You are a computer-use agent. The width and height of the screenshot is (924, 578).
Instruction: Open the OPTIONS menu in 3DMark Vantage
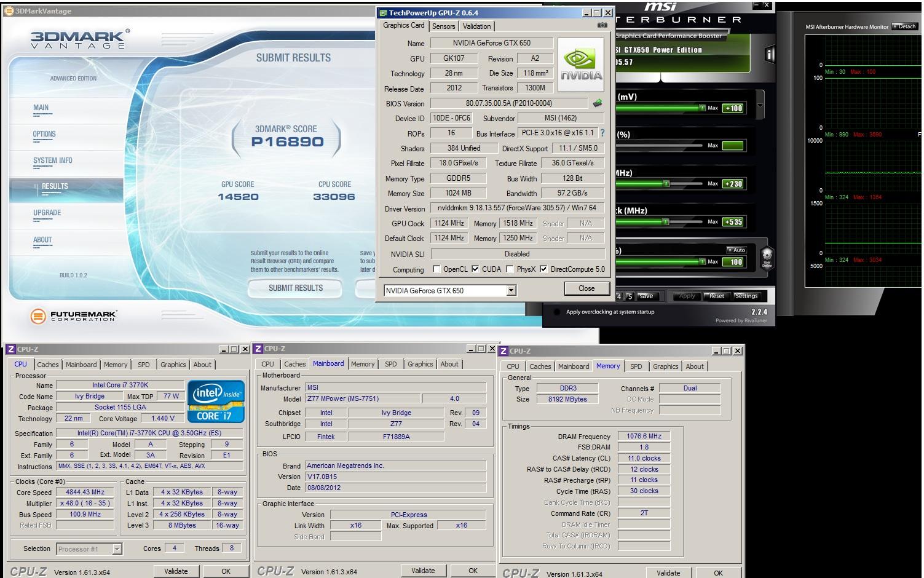coord(44,134)
